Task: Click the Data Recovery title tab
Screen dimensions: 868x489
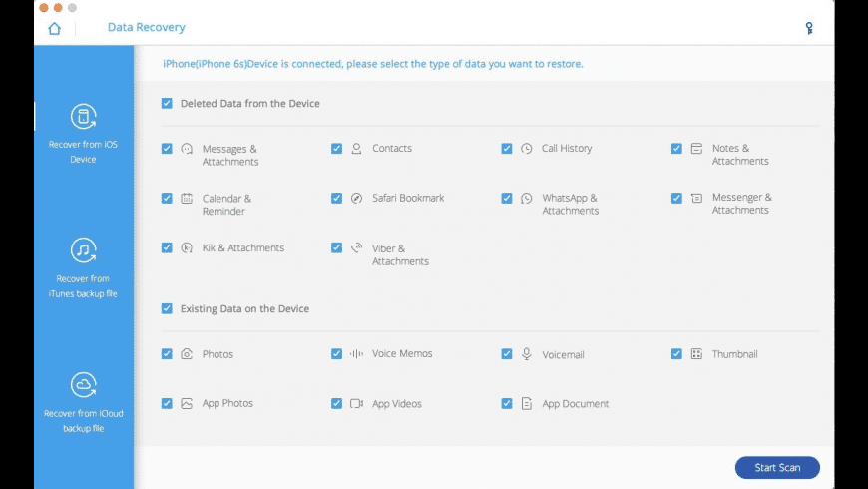Action: (x=146, y=28)
